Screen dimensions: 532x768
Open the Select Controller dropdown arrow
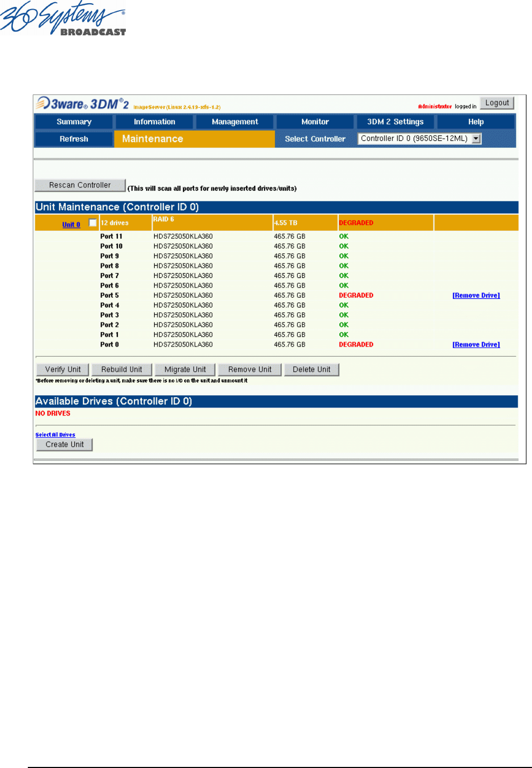point(476,139)
